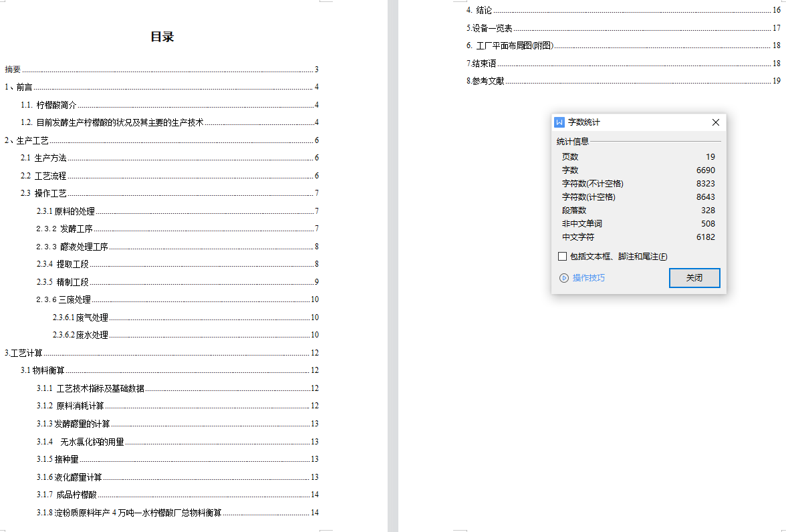Viewport: 786px width, 532px height.
Task: Close the 字数统计 dialog with X
Action: (x=715, y=122)
